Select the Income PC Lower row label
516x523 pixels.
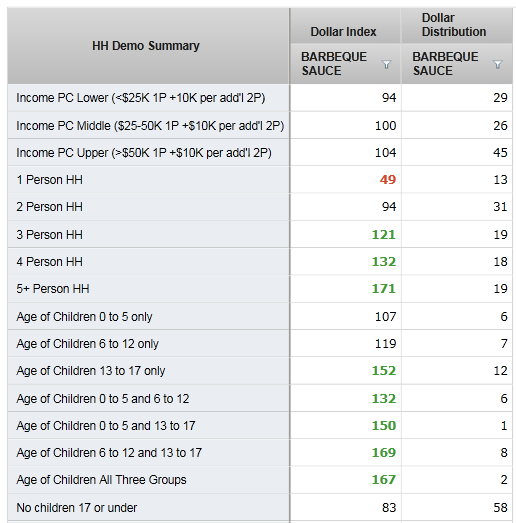pyautogui.click(x=141, y=98)
